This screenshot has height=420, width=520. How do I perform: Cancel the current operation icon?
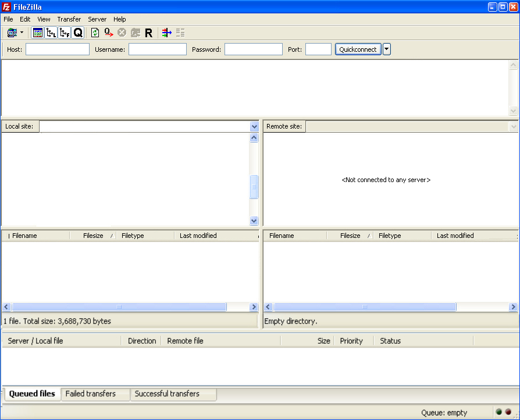(x=122, y=33)
